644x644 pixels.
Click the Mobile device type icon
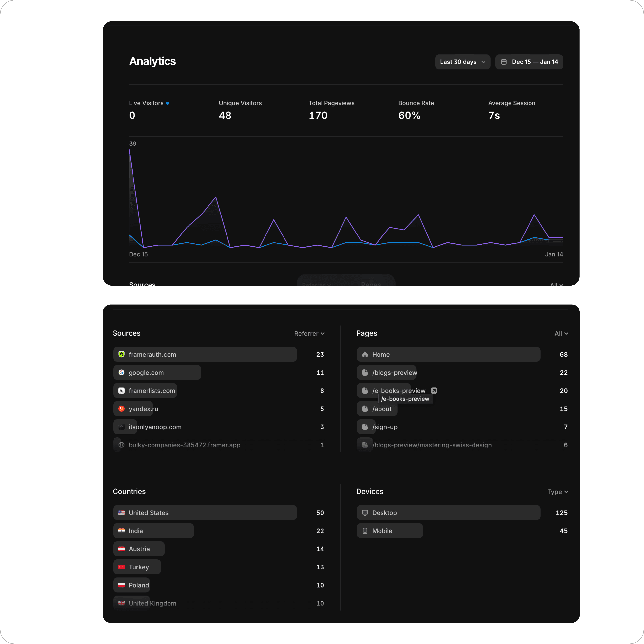click(366, 530)
